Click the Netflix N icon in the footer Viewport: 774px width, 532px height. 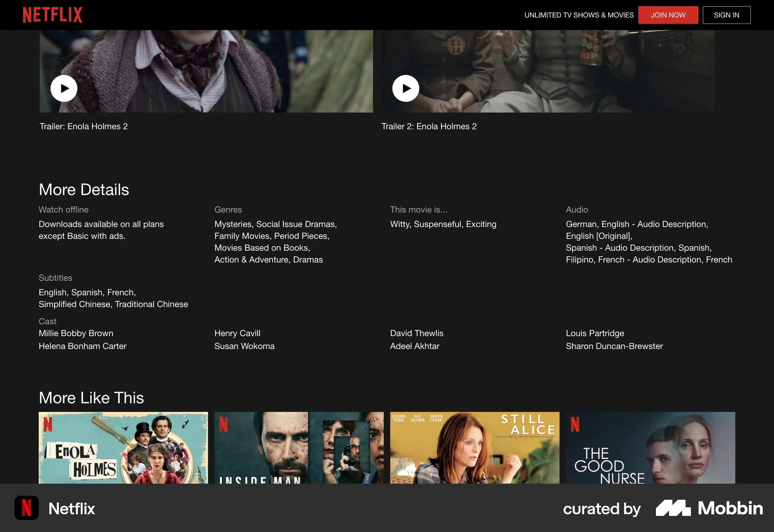(x=26, y=508)
